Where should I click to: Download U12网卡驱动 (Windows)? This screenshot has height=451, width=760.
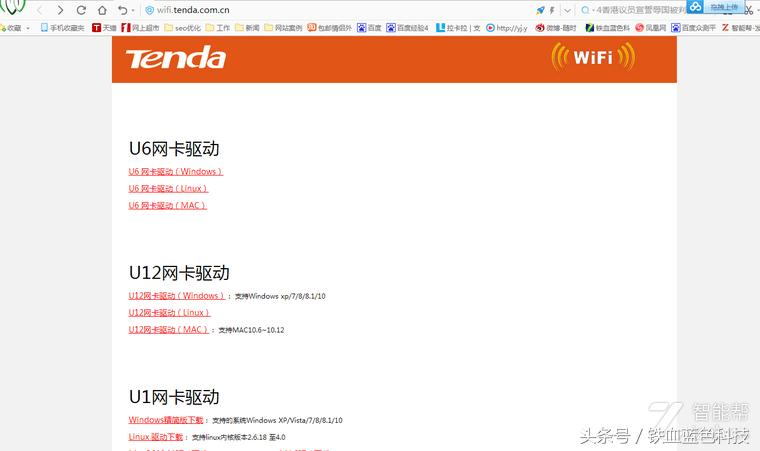(177, 296)
